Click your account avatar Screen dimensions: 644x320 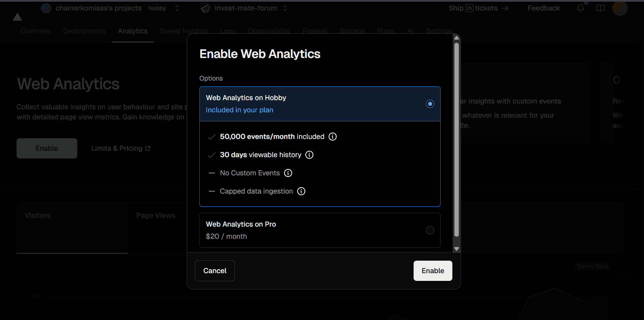[x=620, y=8]
